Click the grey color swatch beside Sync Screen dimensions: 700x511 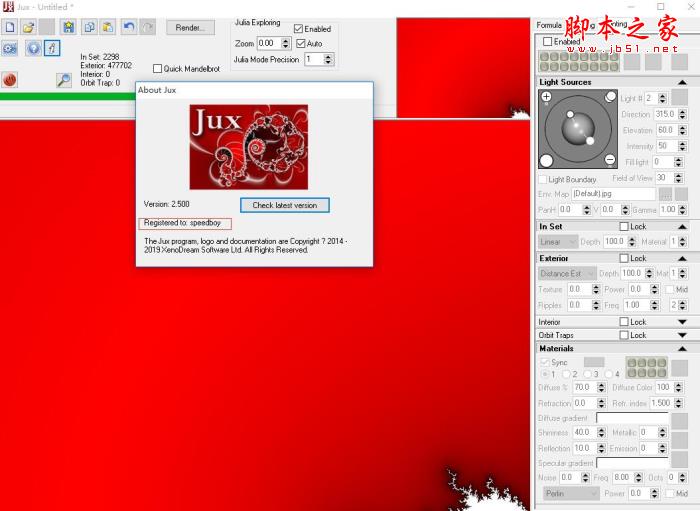click(594, 362)
